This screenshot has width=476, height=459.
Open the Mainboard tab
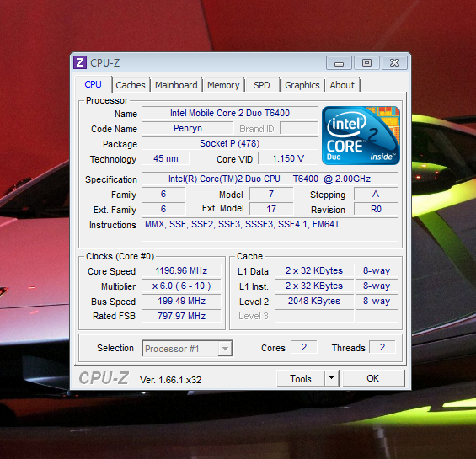pos(176,85)
